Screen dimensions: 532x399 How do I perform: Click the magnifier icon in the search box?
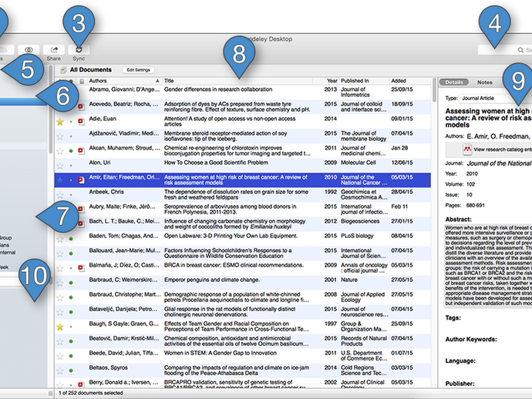pos(520,50)
